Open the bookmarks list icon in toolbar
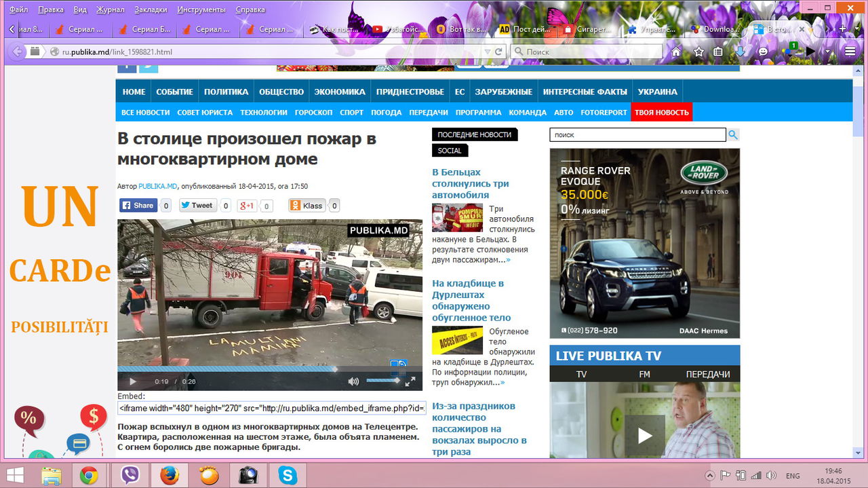 [x=718, y=52]
